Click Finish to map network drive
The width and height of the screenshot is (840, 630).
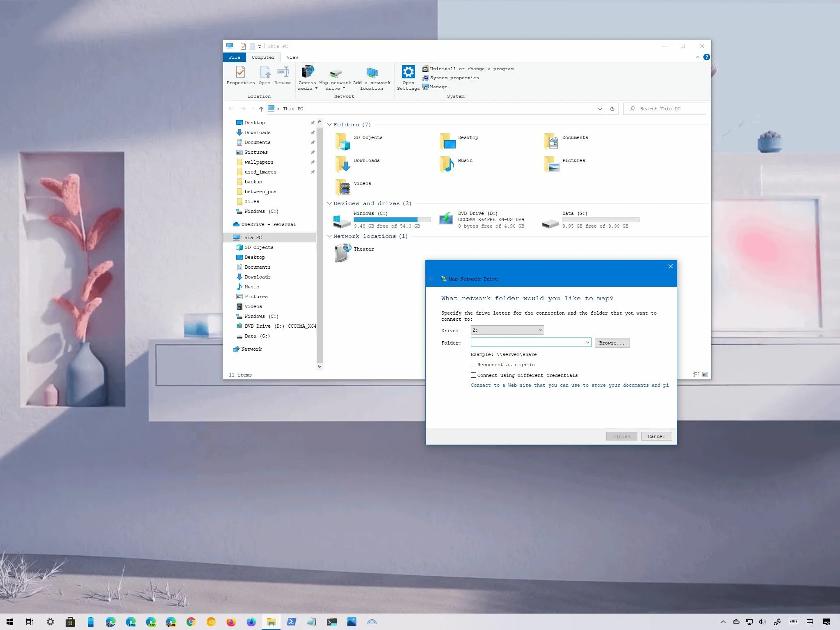point(621,436)
